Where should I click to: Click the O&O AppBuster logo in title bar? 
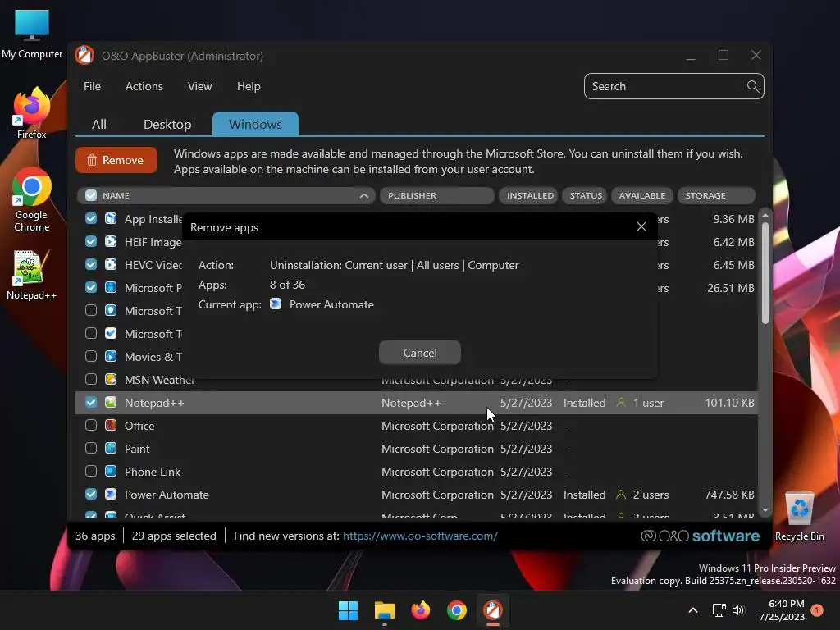pyautogui.click(x=84, y=56)
